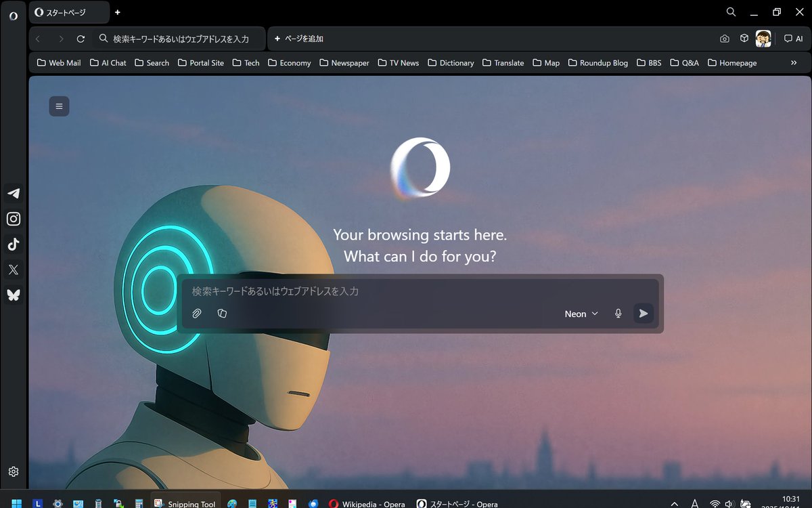The height and width of the screenshot is (508, 812).
Task: Reload the current page
Action: 81,39
